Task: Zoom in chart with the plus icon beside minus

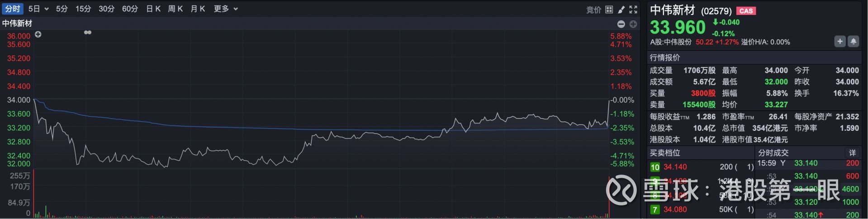Action: pos(633,24)
